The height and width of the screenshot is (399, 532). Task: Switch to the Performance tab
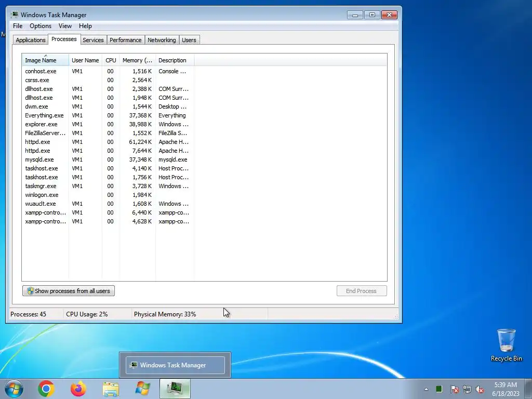(126, 39)
